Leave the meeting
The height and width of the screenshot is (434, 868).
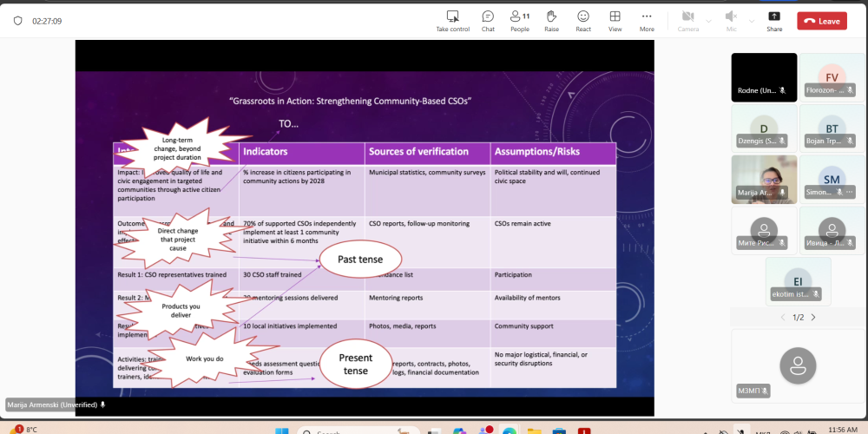(x=821, y=21)
